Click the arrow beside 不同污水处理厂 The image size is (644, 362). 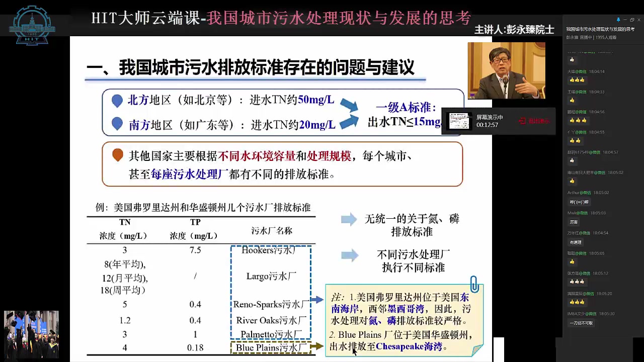(349, 255)
